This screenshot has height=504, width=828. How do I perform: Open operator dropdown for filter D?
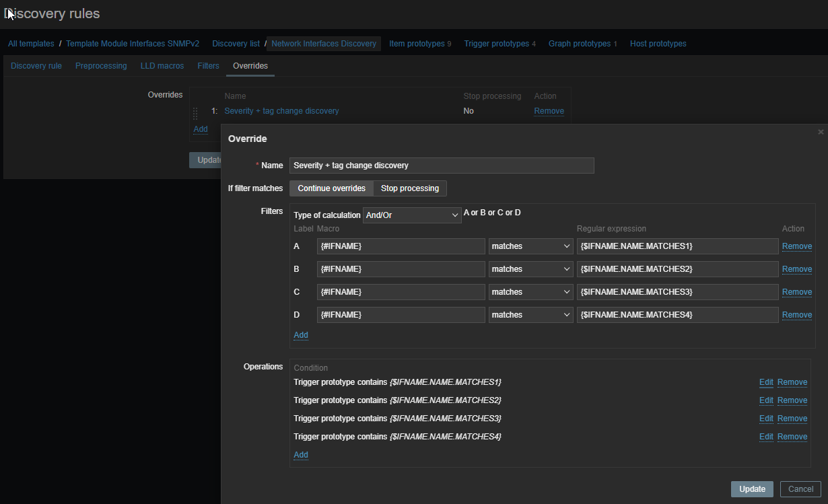pos(530,315)
